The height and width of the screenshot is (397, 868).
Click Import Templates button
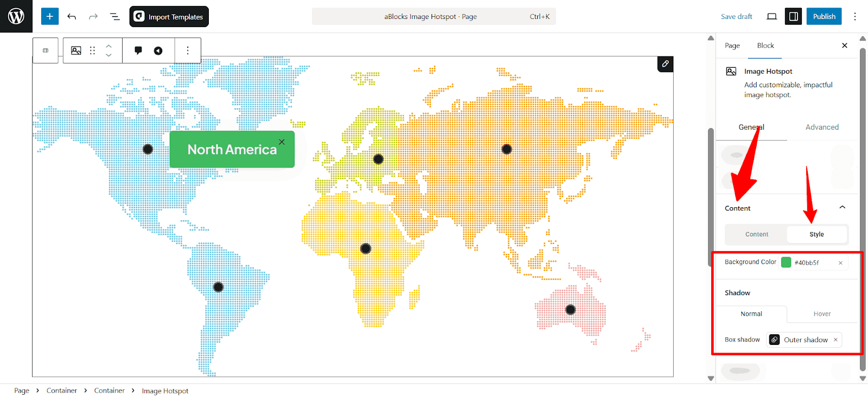[x=169, y=16]
